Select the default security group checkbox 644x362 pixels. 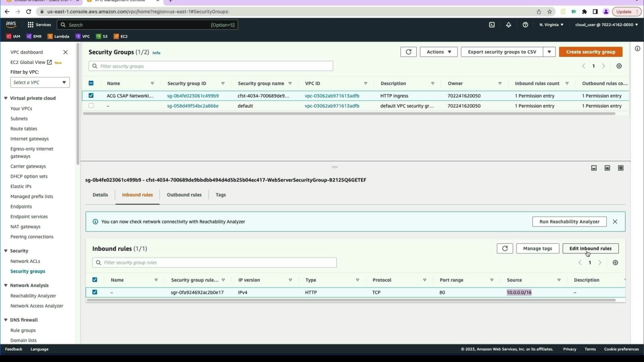91,106
